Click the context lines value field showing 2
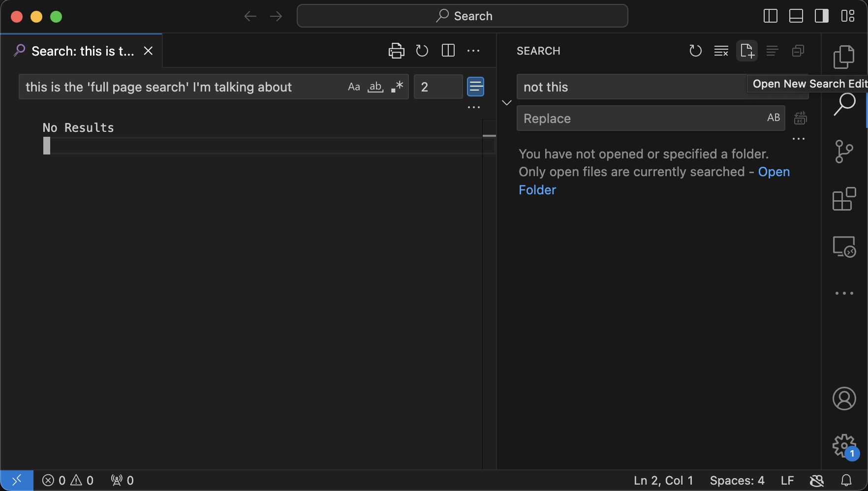This screenshot has width=868, height=491. pos(437,87)
